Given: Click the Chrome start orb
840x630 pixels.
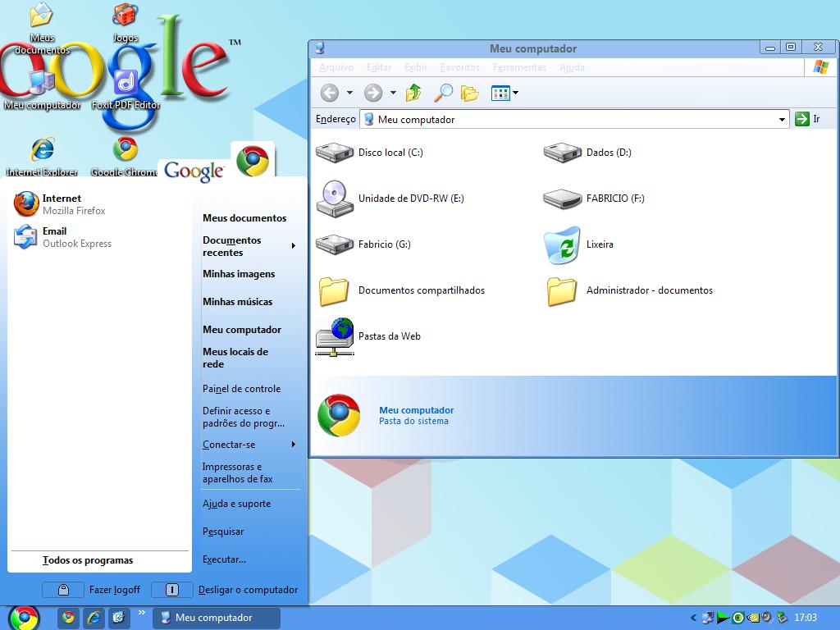Looking at the screenshot, I should 24,618.
